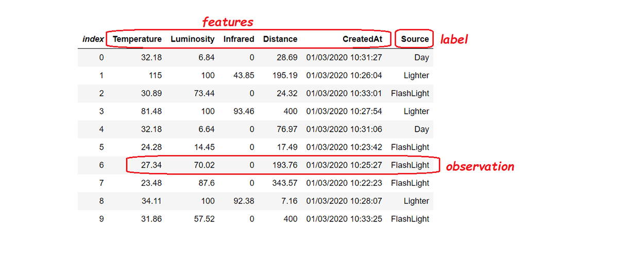Viewport: 644px width, 276px height.
Task: Click the red 'features' annotation text
Action: pos(227,22)
